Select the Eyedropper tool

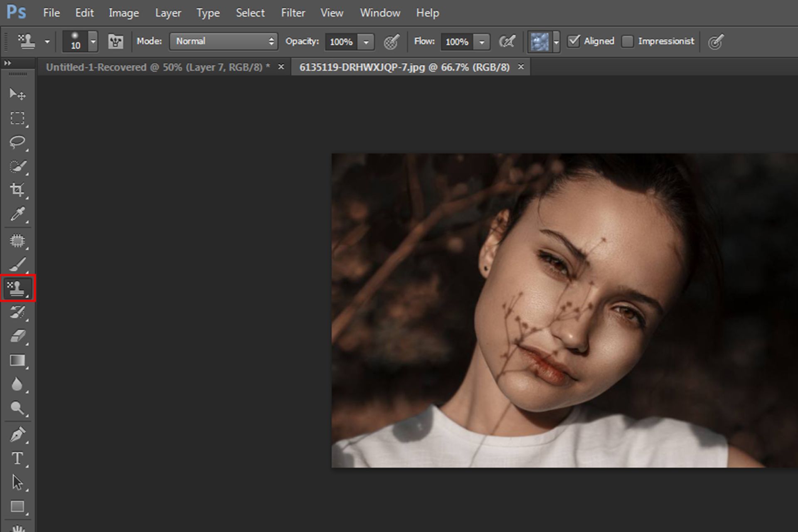click(x=17, y=214)
